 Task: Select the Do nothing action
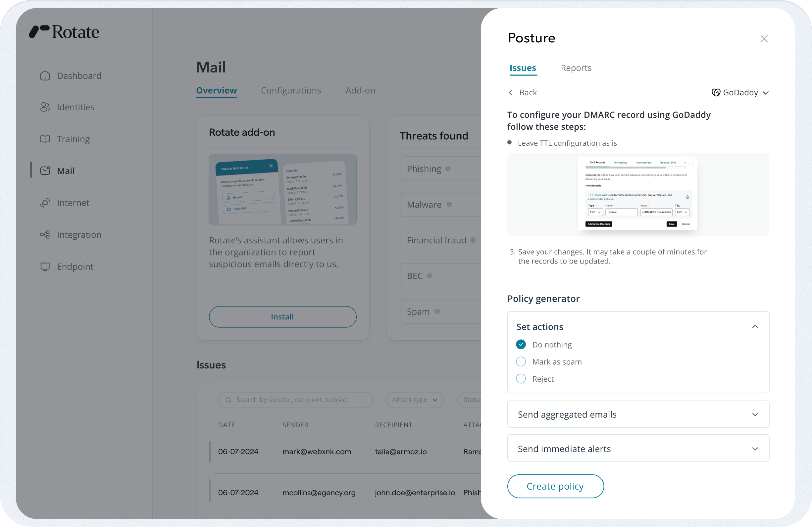521,345
